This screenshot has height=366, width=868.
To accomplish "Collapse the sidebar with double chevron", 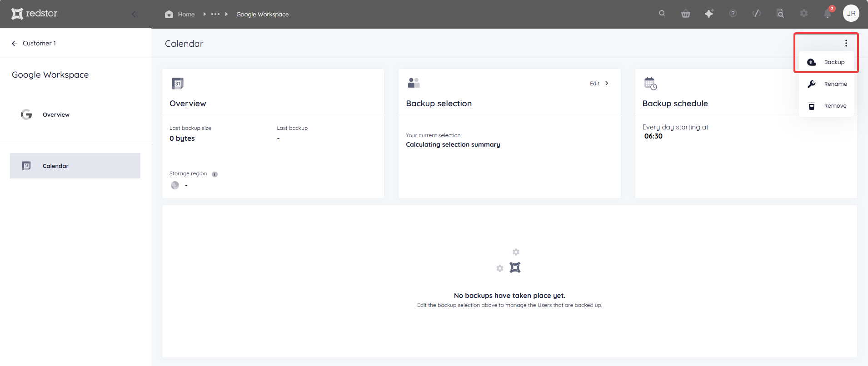I will click(135, 14).
